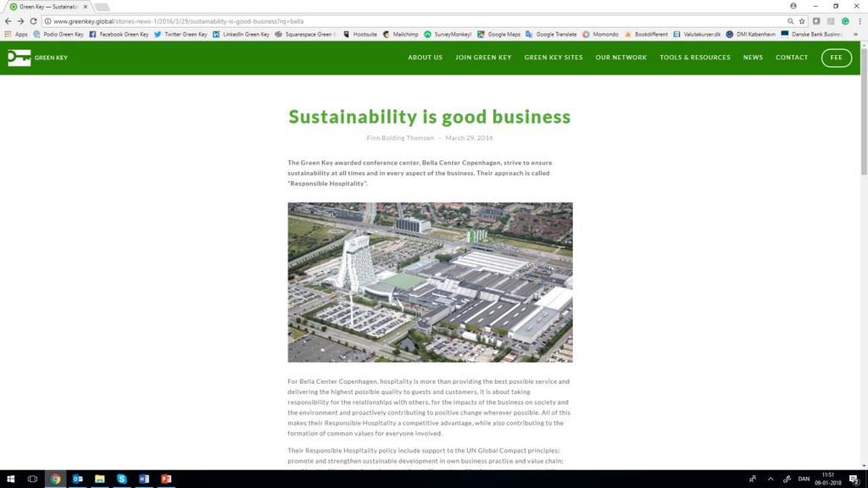Open the OUR NETWORK menu
This screenshot has height=488, width=868.
tap(621, 58)
